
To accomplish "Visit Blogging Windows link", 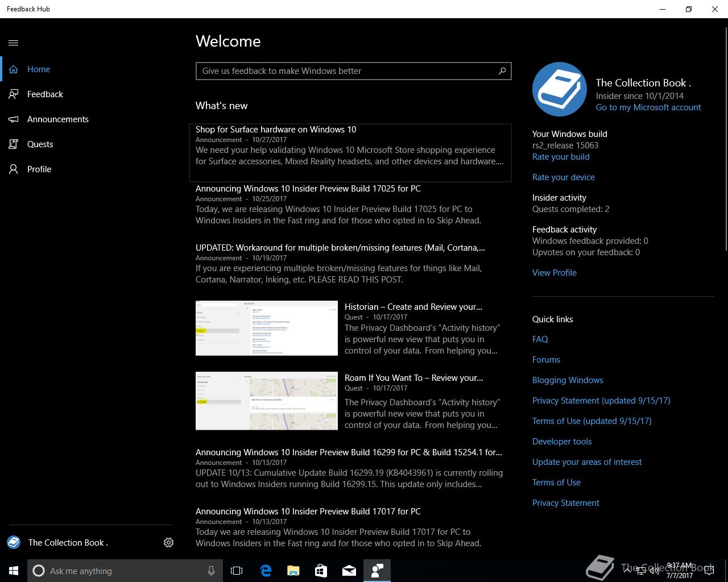I will coord(568,380).
